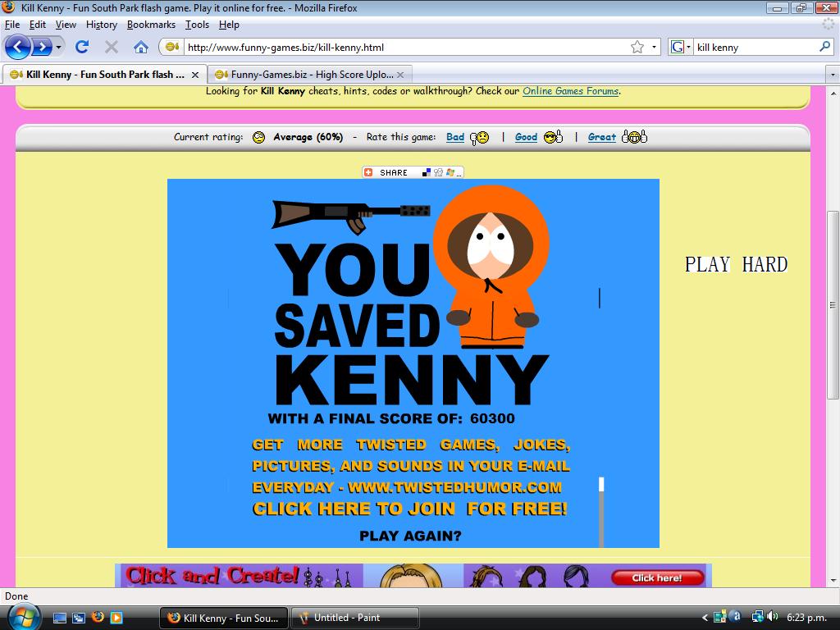Open the Windows Start orb

point(22,617)
